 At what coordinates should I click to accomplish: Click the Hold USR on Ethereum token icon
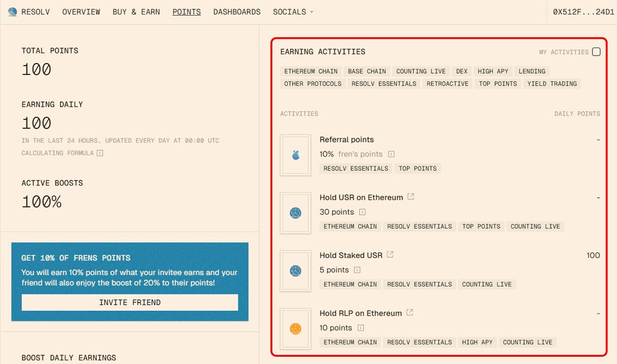tap(295, 213)
